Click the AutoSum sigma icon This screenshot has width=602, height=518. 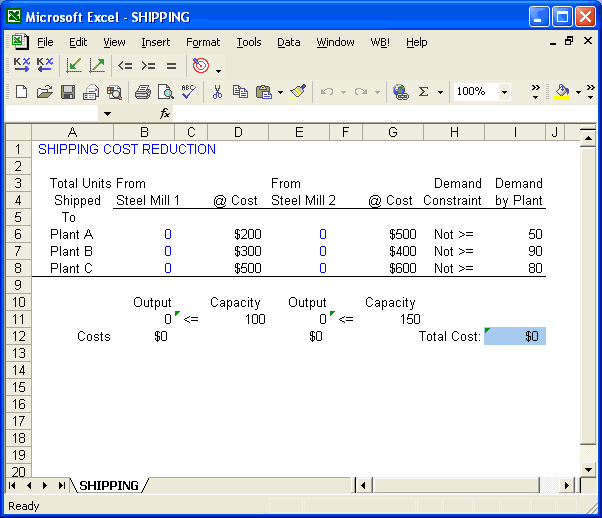[x=423, y=92]
